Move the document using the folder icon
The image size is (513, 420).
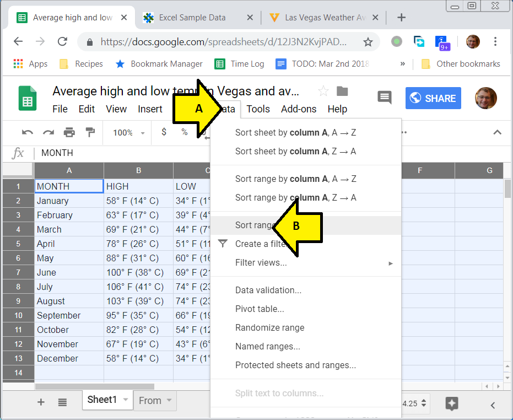tap(342, 91)
